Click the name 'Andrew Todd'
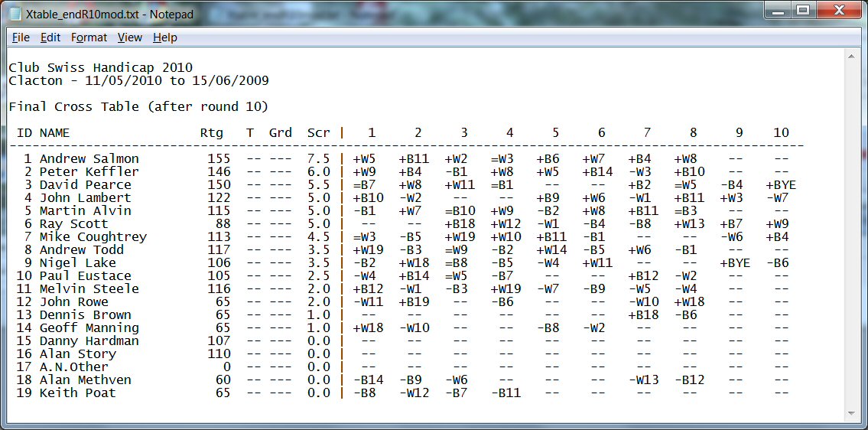 click(x=81, y=250)
